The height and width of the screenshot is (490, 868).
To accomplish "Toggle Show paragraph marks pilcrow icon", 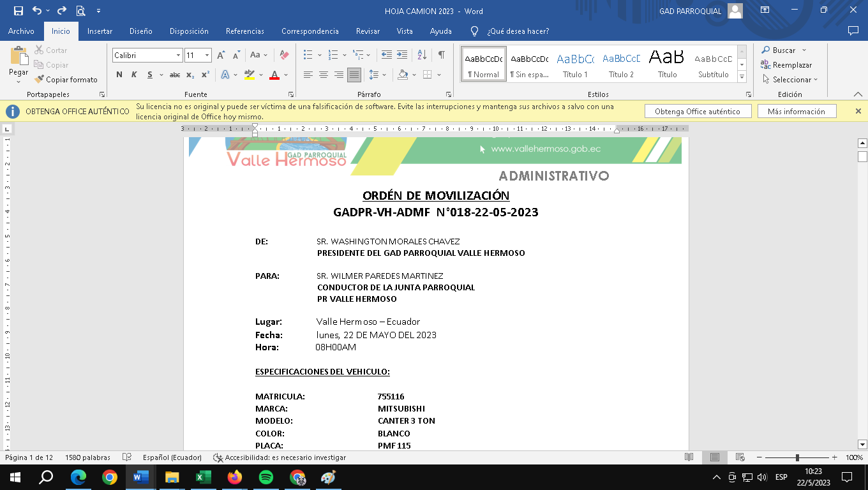I will click(441, 55).
